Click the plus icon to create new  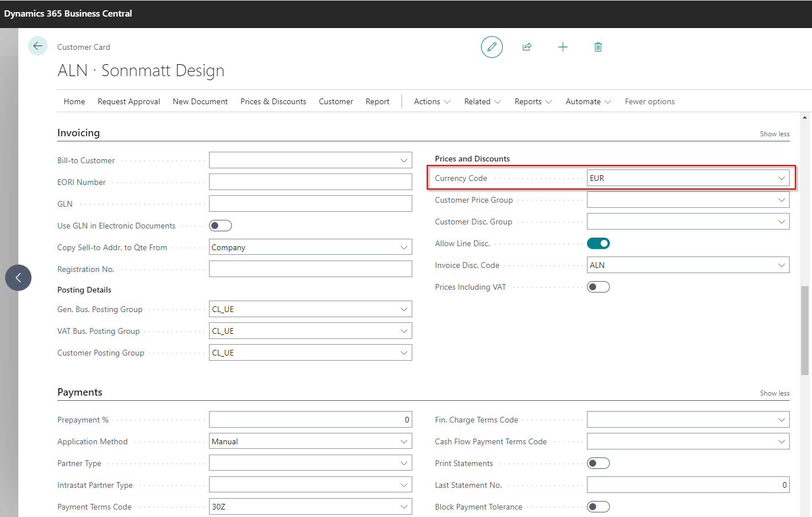(x=563, y=47)
